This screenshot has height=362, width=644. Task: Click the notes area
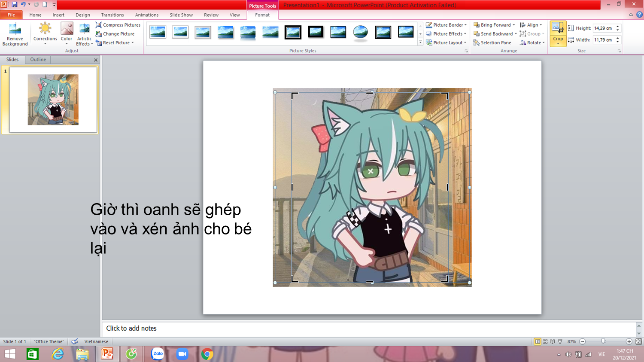pyautogui.click(x=368, y=329)
